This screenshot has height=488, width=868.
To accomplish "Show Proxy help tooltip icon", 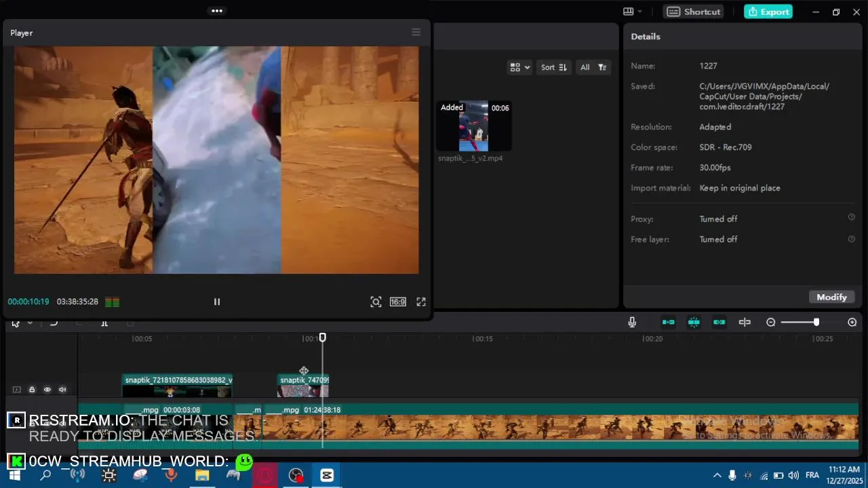I will [852, 218].
